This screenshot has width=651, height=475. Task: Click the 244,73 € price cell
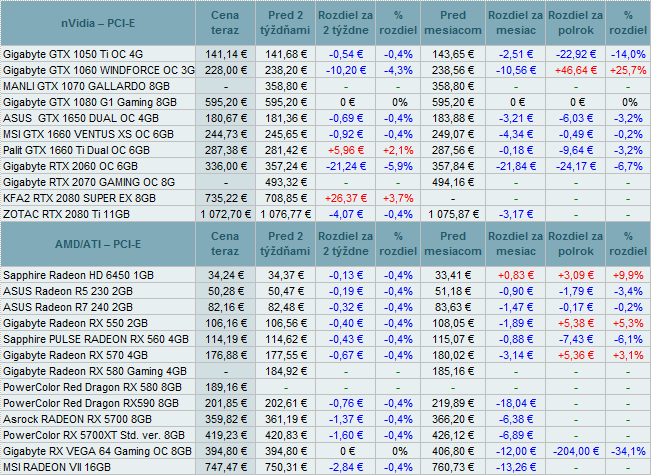point(226,135)
